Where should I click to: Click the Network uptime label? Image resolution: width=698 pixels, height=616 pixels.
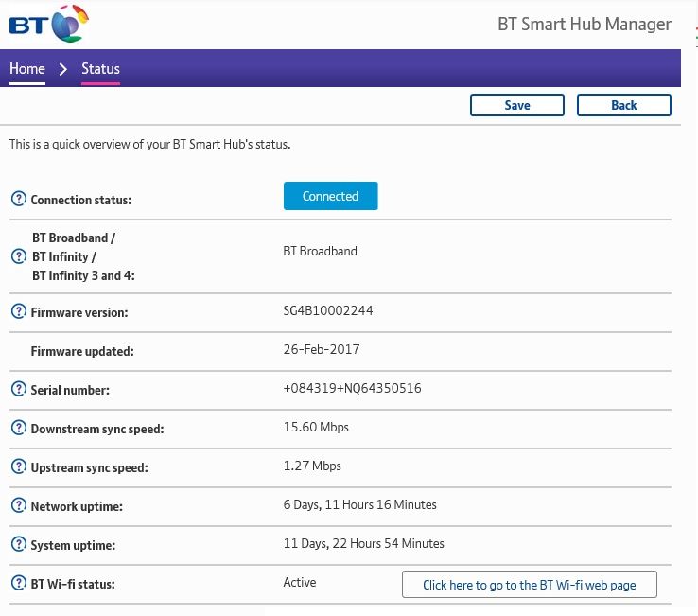tap(77, 506)
